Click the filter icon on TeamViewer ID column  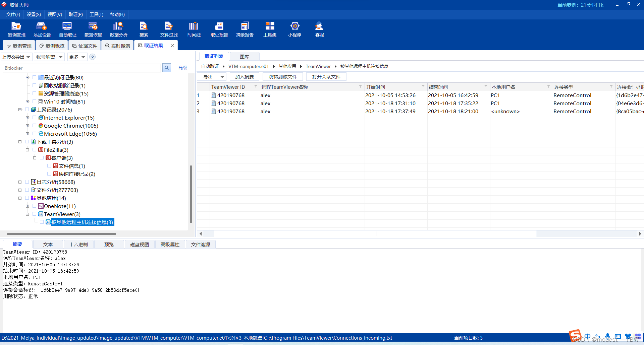pyautogui.click(x=256, y=86)
